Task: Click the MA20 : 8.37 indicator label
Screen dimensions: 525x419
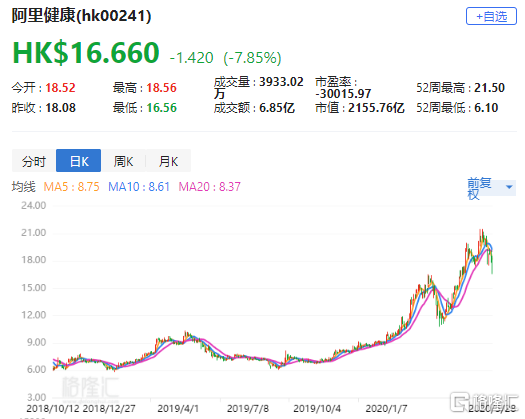Action: pos(210,187)
